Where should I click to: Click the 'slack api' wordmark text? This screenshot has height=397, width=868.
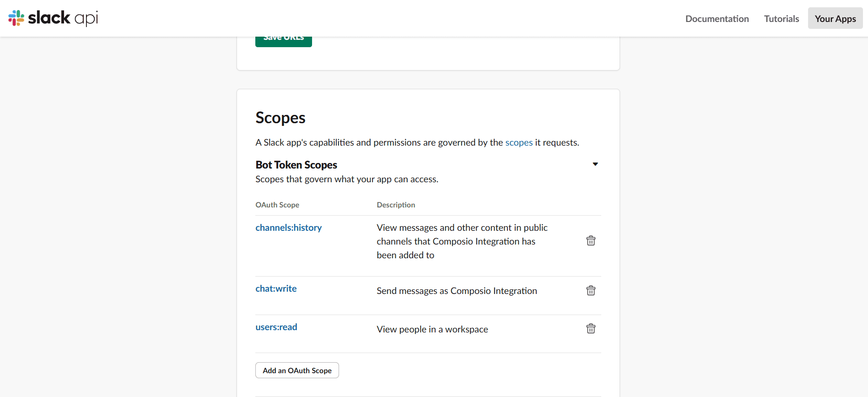click(63, 18)
